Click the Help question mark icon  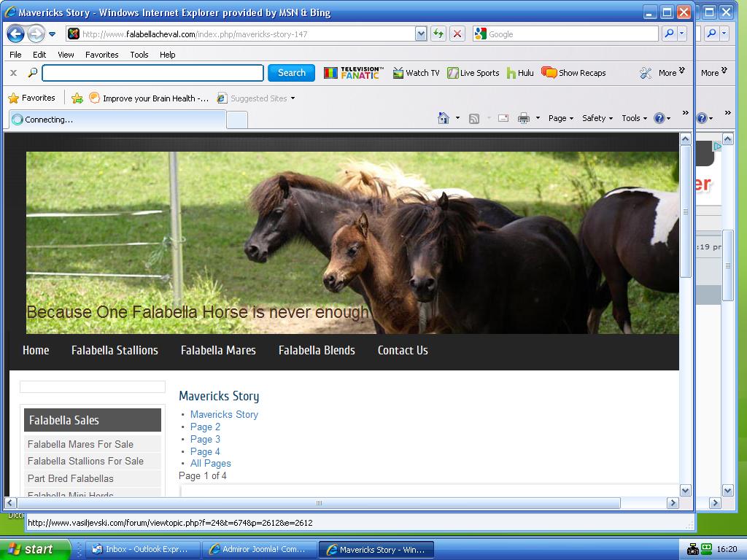click(x=659, y=118)
